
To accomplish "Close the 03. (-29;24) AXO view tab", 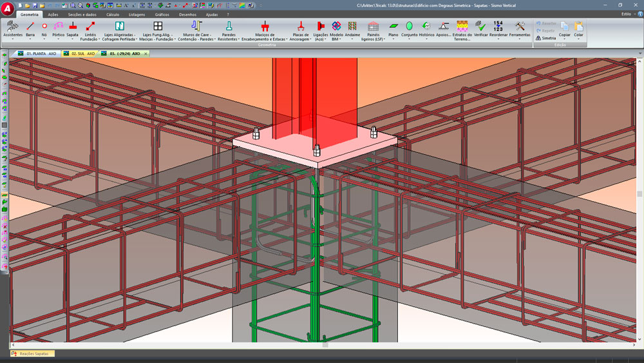I will [x=146, y=54].
